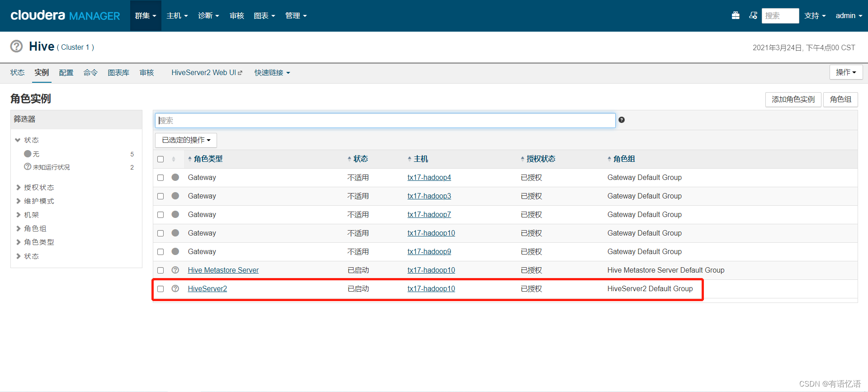Filter by unknown health status icon 未知运行状况
The image size is (868, 392).
click(28, 167)
